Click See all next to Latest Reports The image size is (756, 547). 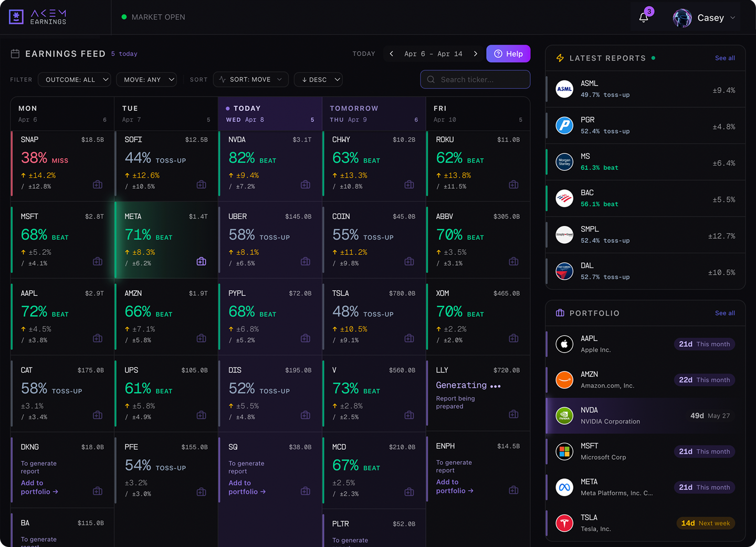(725, 58)
